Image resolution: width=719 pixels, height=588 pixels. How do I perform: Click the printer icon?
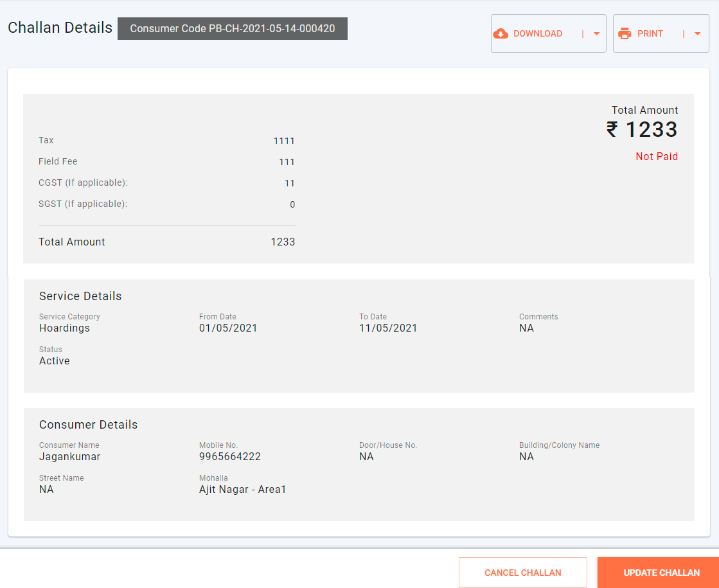pos(625,34)
